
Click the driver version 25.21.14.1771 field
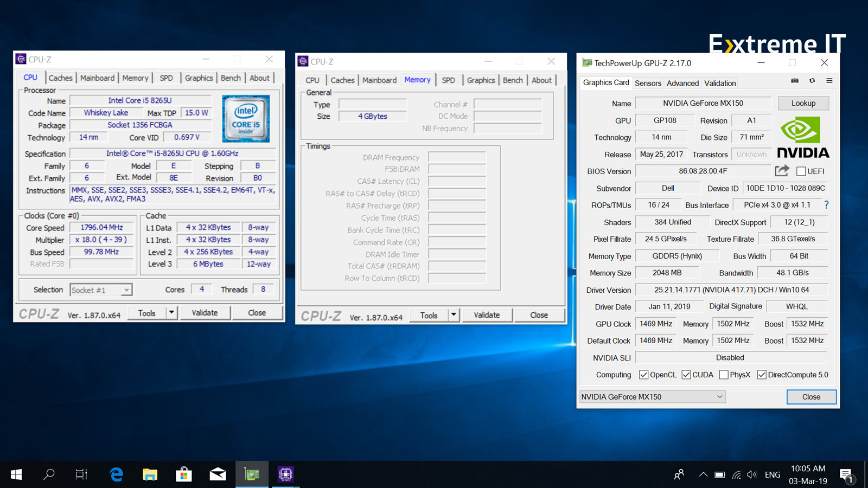[x=731, y=290]
